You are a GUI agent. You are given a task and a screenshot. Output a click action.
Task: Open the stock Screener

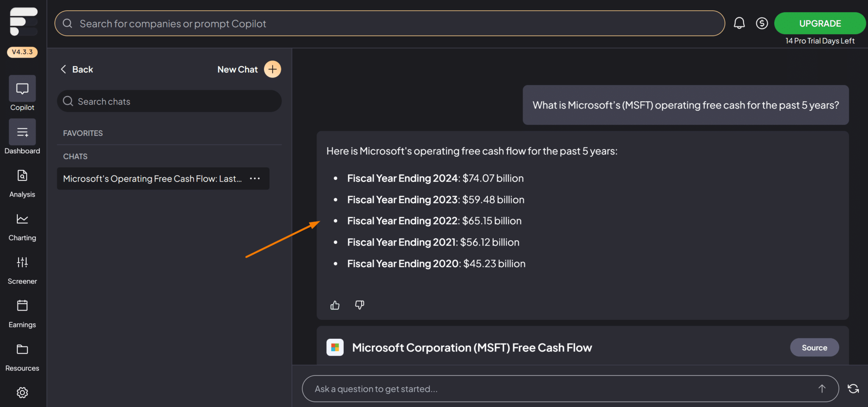22,267
